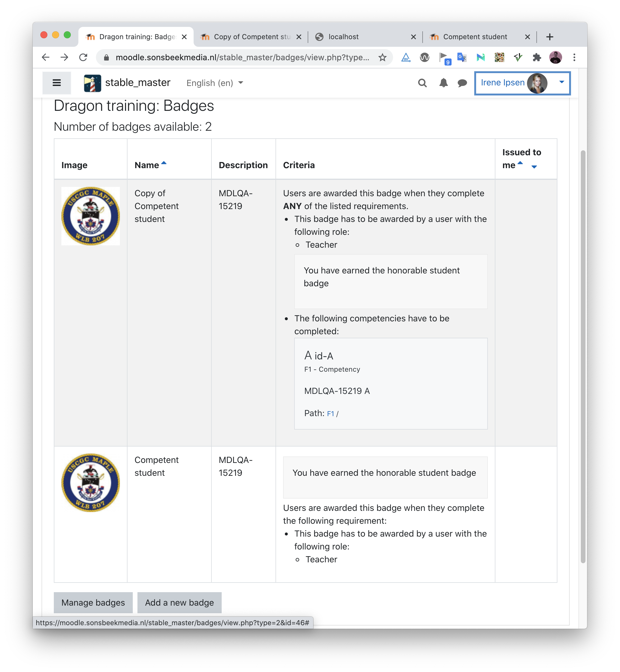Click the F1 - Competency framework label
Screen dimensions: 620x672
pyautogui.click(x=332, y=369)
